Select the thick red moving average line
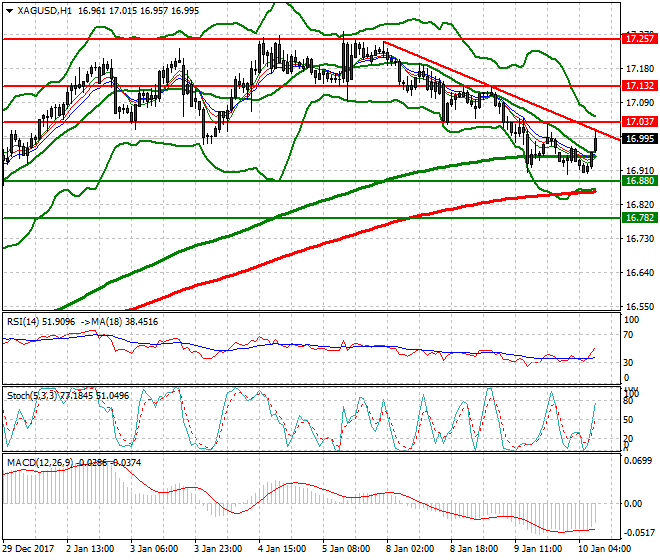Image resolution: width=660 pixels, height=560 pixels. [362, 232]
